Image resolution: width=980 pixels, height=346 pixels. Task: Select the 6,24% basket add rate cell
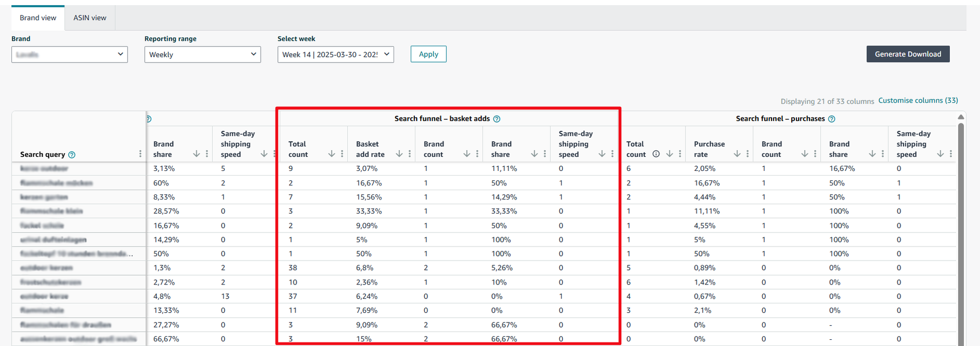coord(366,296)
